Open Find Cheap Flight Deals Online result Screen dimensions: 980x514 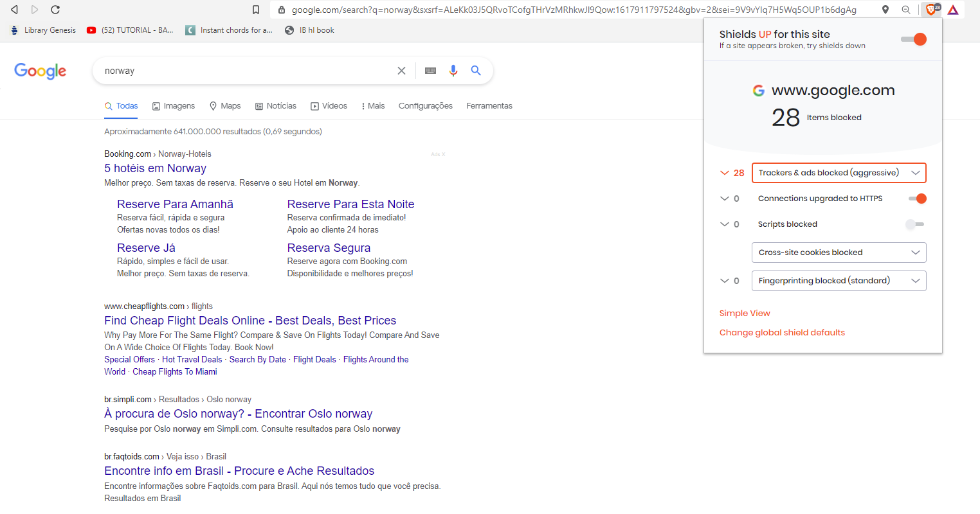[250, 321]
